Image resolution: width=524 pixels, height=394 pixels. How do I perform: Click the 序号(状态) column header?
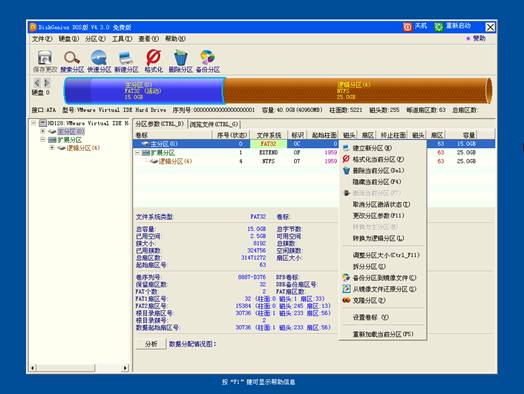tap(231, 135)
